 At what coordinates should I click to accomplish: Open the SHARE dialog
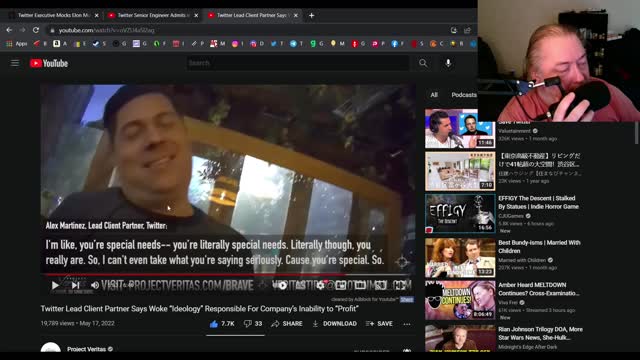[x=287, y=324]
